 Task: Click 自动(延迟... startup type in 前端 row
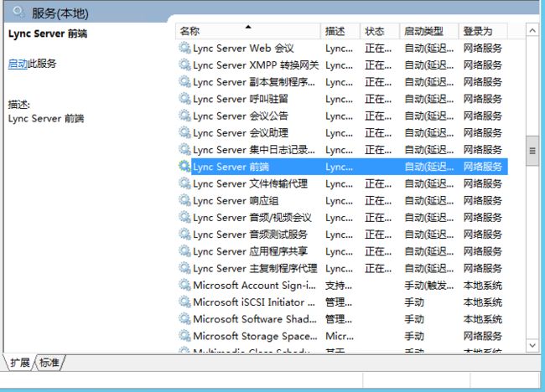pyautogui.click(x=429, y=167)
